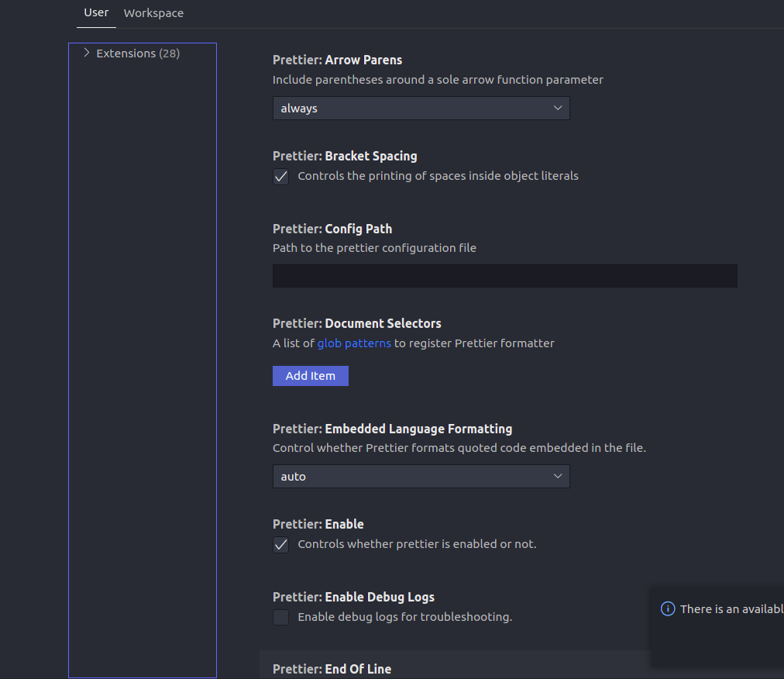
Task: Click 'Path to the prettier configuration file' text
Action: click(x=374, y=248)
